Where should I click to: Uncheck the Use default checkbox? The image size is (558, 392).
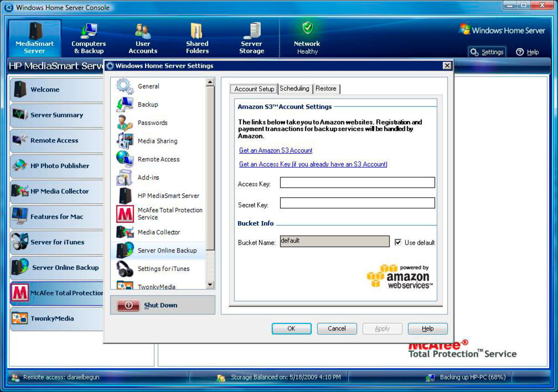398,242
